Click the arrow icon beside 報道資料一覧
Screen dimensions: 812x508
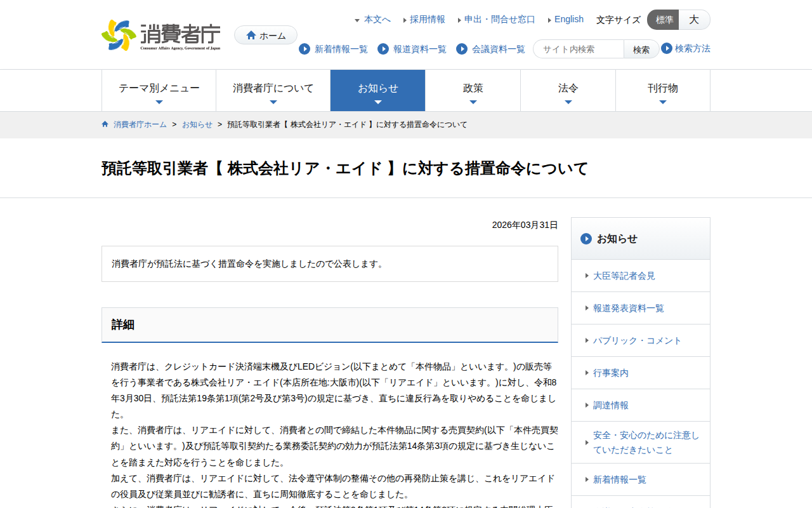point(383,49)
